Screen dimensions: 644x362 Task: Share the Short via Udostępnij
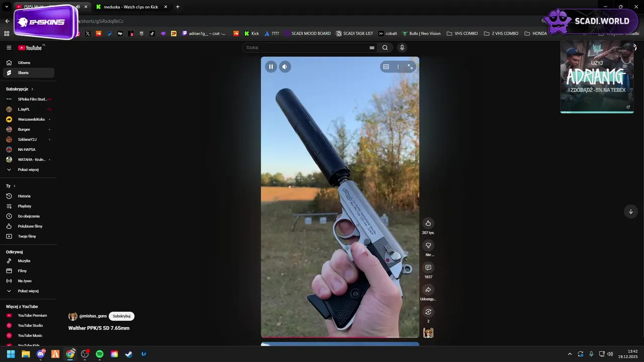click(x=428, y=290)
